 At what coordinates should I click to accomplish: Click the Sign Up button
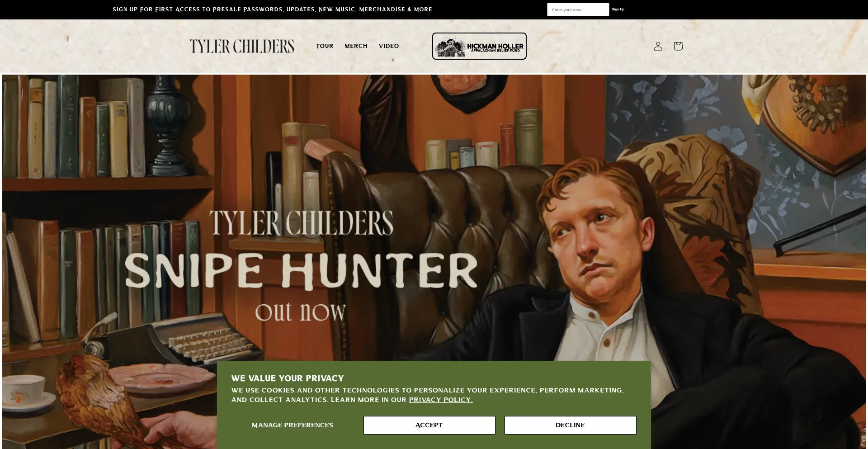[618, 9]
